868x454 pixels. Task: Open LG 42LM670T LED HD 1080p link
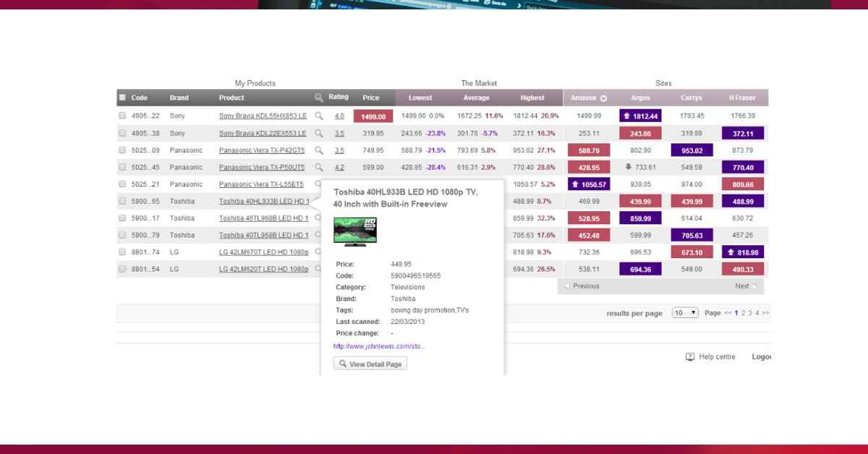click(x=264, y=252)
